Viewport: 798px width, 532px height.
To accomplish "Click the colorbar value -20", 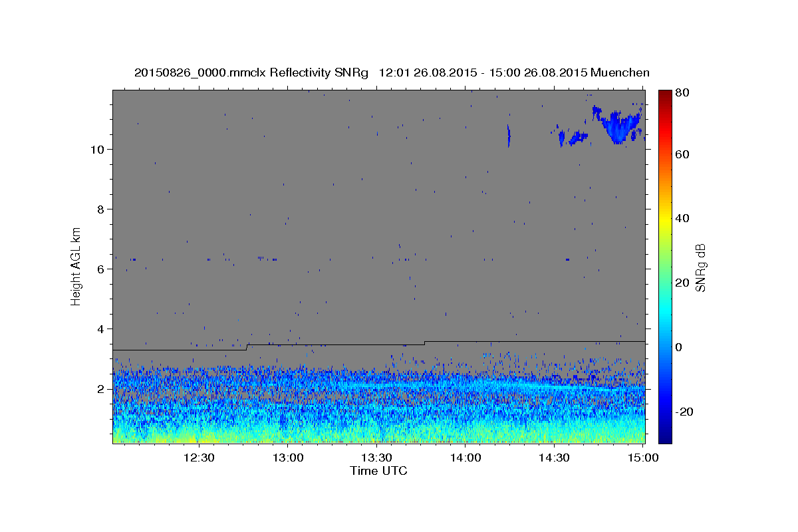I will [x=685, y=412].
